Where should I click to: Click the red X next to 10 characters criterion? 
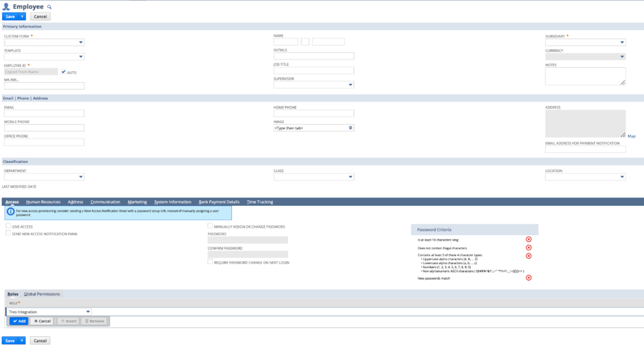[x=529, y=239]
